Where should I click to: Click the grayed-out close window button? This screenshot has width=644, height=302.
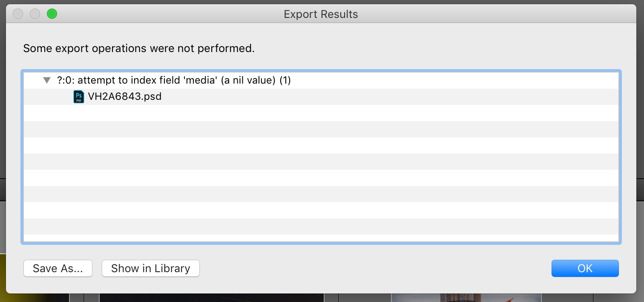pyautogui.click(x=18, y=14)
